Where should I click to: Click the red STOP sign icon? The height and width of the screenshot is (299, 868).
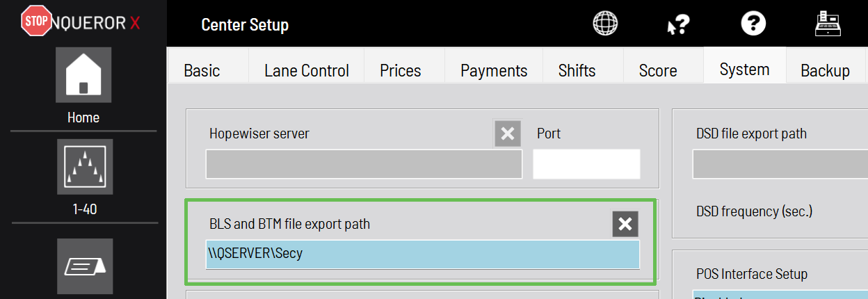coord(35,22)
